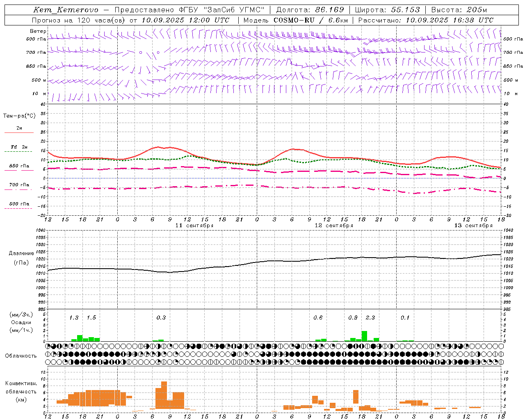This screenshot has width=525, height=420.
Task: Click the '0.1' precipitation total
Action: [x=405, y=318]
